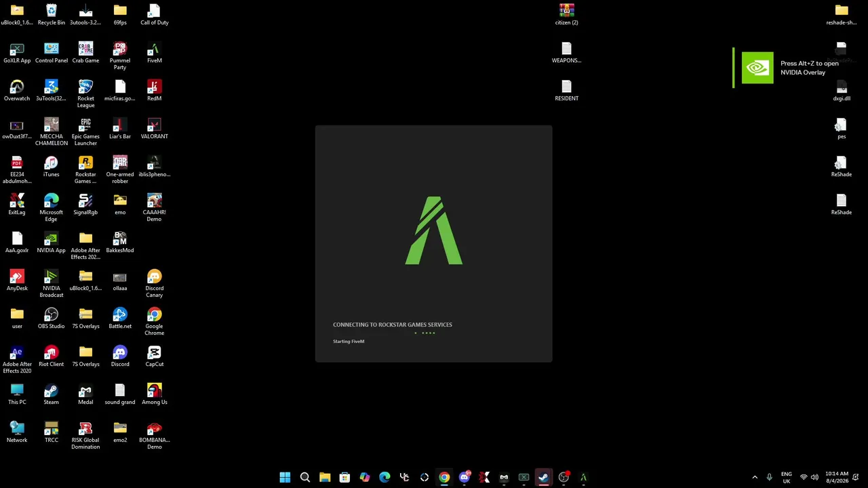The height and width of the screenshot is (488, 868).
Task: Click the 69fps folder on desktop
Action: click(120, 14)
